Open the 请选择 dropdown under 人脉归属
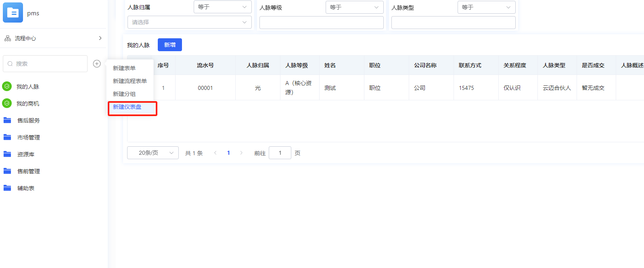 pos(189,22)
